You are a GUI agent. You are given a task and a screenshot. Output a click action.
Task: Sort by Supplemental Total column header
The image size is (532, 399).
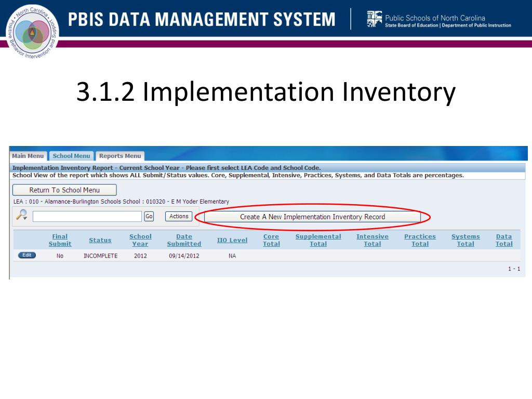pos(318,240)
